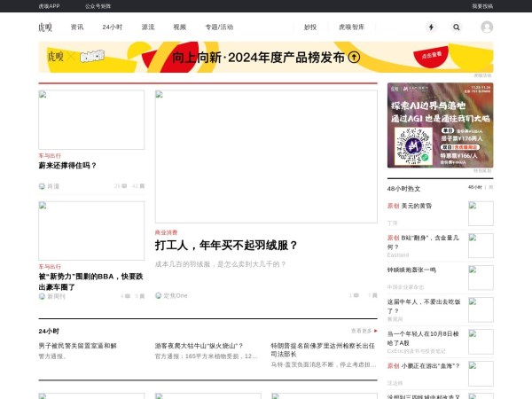Switch hot articles to the 48小时 filter
This screenshot has width=532, height=399.
pyautogui.click(x=476, y=188)
